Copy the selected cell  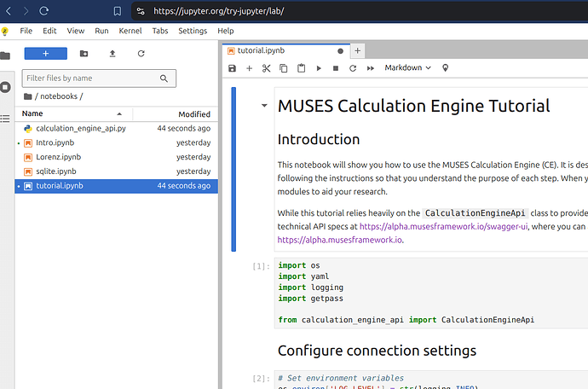[284, 68]
